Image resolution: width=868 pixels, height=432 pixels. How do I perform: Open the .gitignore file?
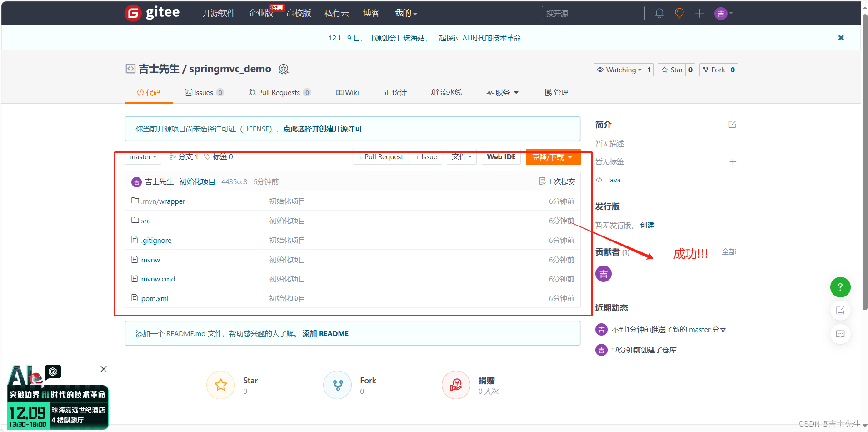tap(156, 240)
